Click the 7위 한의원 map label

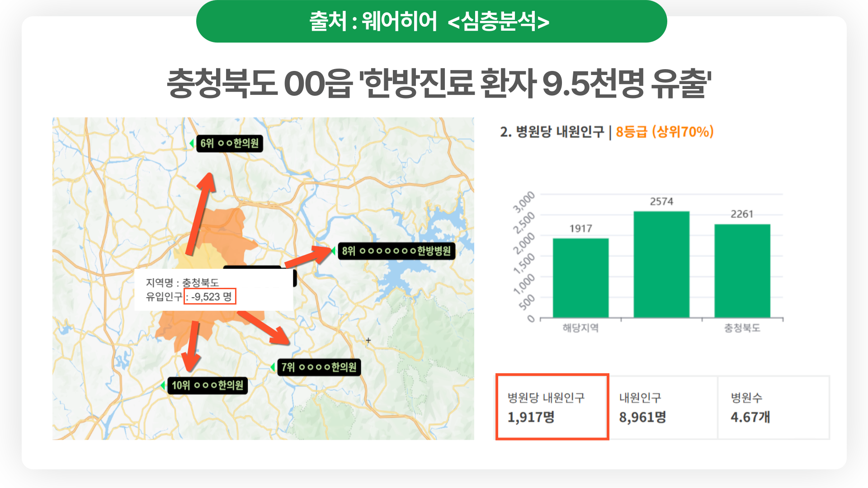(319, 367)
